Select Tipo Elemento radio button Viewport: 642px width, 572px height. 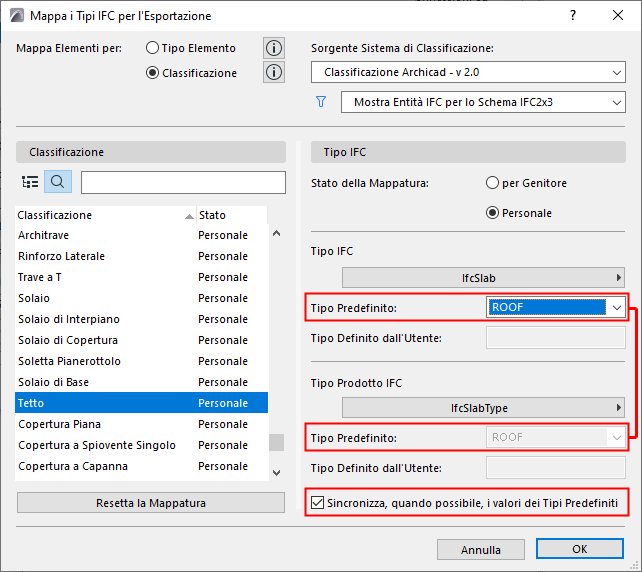click(152, 48)
